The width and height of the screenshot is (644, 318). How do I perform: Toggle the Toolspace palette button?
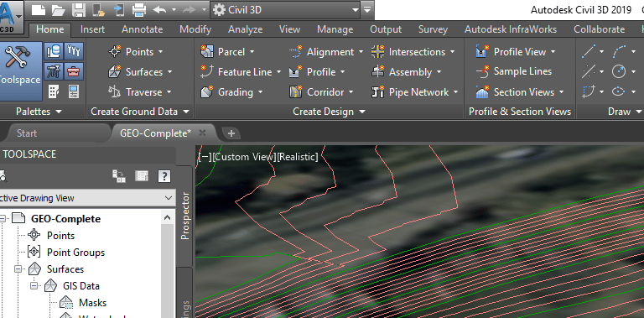[19, 71]
